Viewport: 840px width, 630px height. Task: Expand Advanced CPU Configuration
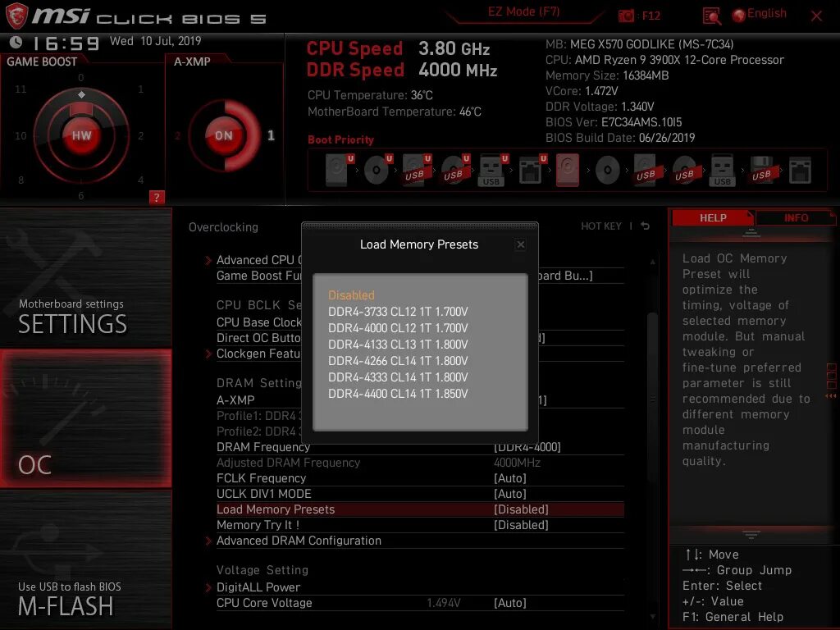tap(259, 260)
